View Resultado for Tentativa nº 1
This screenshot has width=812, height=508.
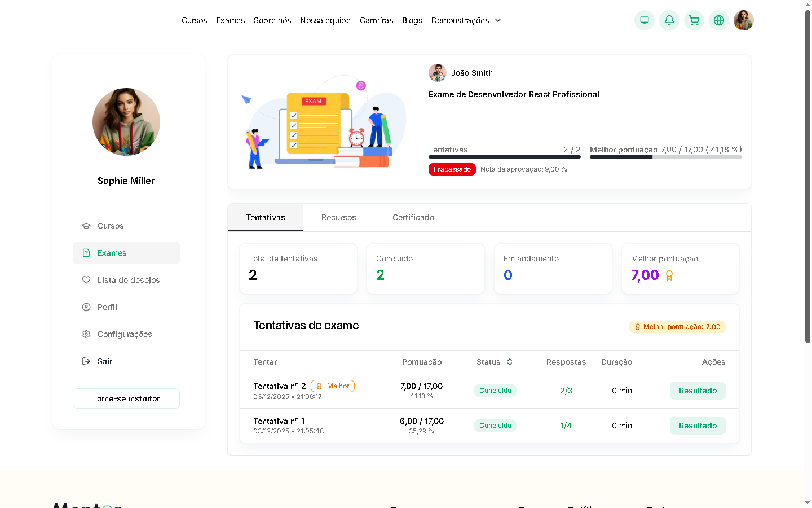[x=698, y=426]
